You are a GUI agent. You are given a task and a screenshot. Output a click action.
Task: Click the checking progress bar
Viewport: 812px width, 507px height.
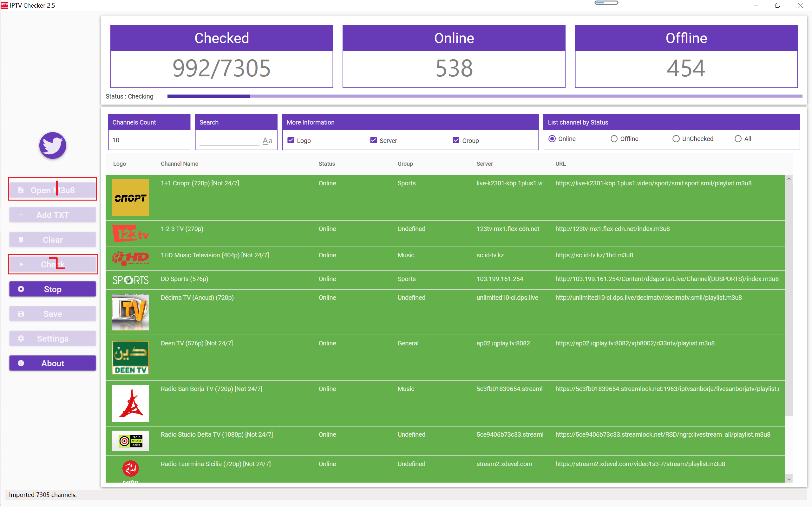point(485,96)
